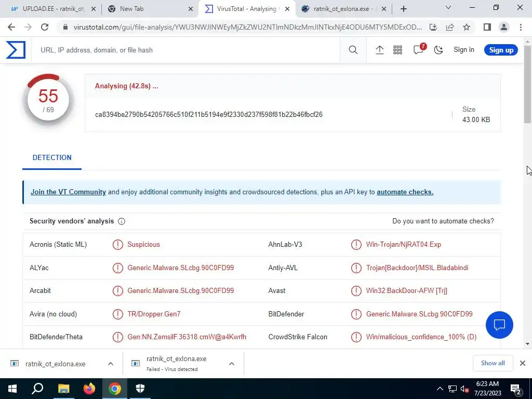Click the VirusTotal logo icon
Image resolution: width=532 pixels, height=399 pixels.
pyautogui.click(x=16, y=50)
